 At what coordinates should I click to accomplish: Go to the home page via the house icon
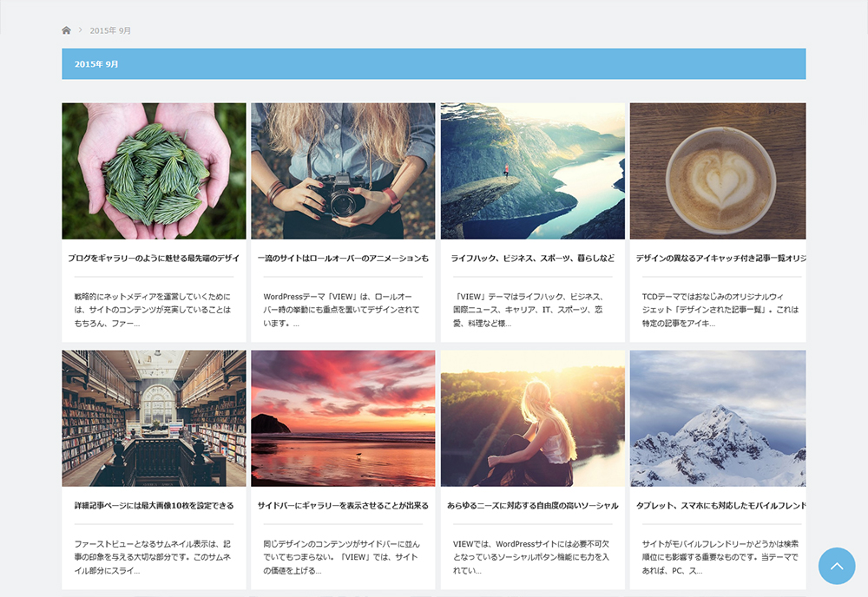(67, 30)
